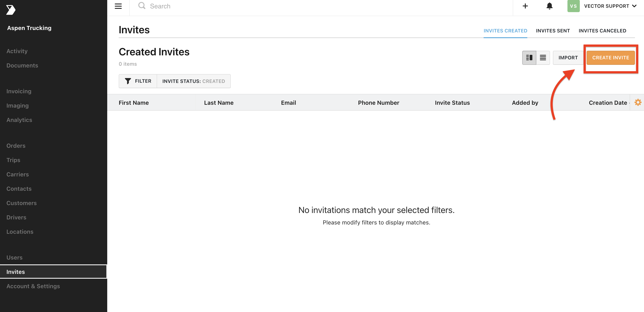The height and width of the screenshot is (312, 644).
Task: Click the VS user avatar
Action: pyautogui.click(x=573, y=6)
